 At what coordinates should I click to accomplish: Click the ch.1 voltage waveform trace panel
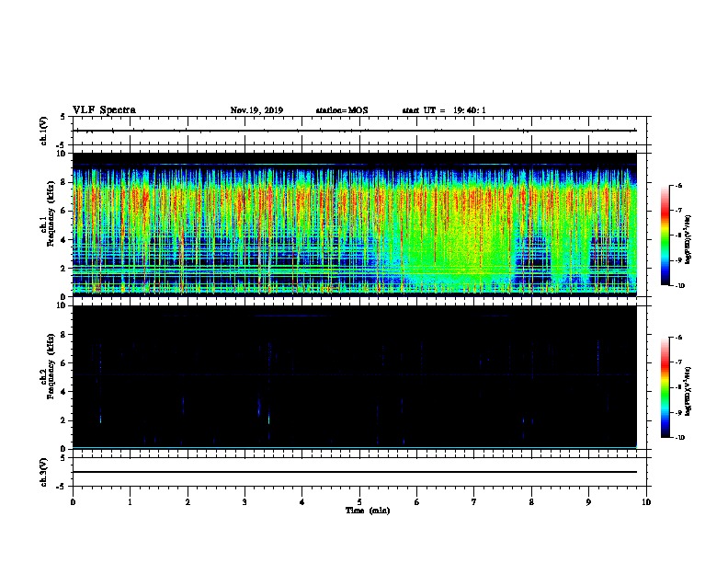359,131
